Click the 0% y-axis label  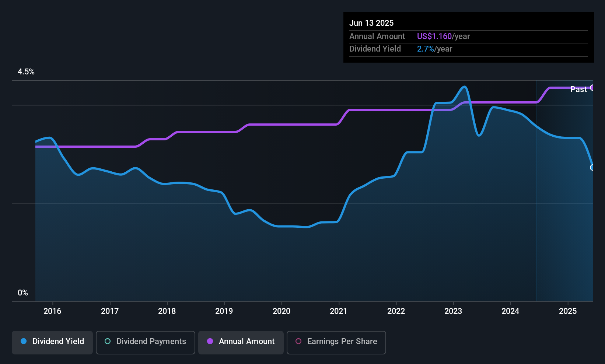(x=23, y=293)
